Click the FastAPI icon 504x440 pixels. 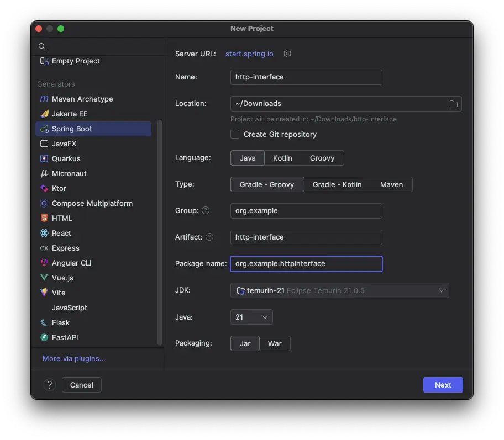(x=44, y=337)
